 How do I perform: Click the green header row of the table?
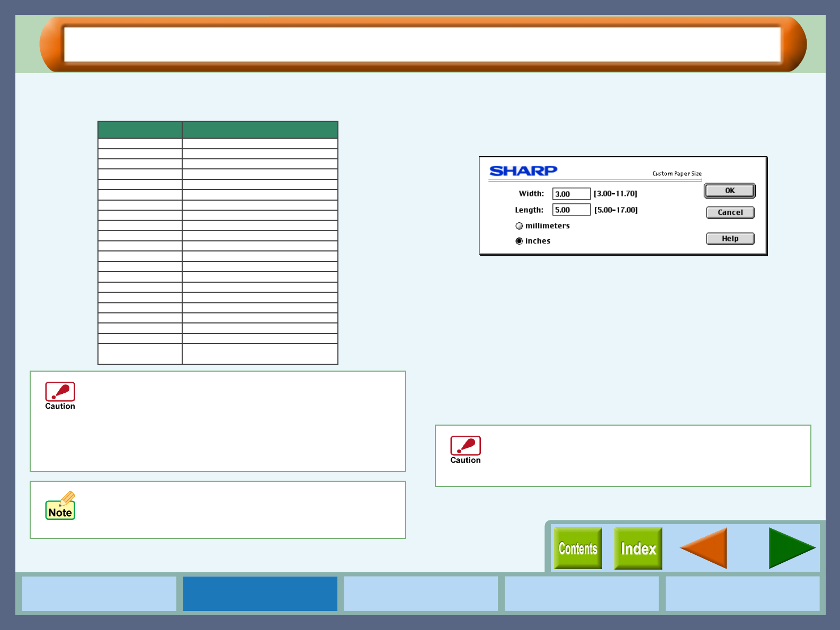pyautogui.click(x=218, y=130)
